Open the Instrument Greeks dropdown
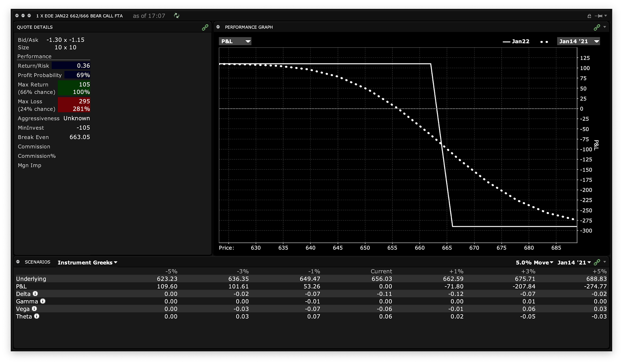The height and width of the screenshot is (364, 623). click(x=87, y=262)
